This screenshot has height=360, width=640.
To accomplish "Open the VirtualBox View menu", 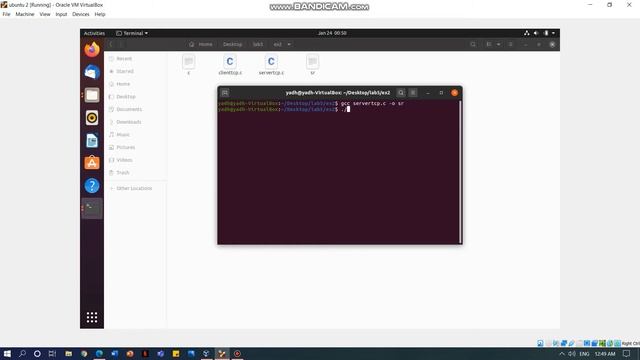I will 45,14.
